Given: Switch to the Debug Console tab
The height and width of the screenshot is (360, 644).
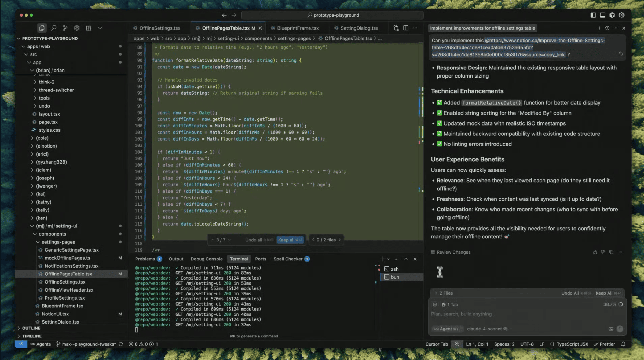Looking at the screenshot, I should point(206,259).
